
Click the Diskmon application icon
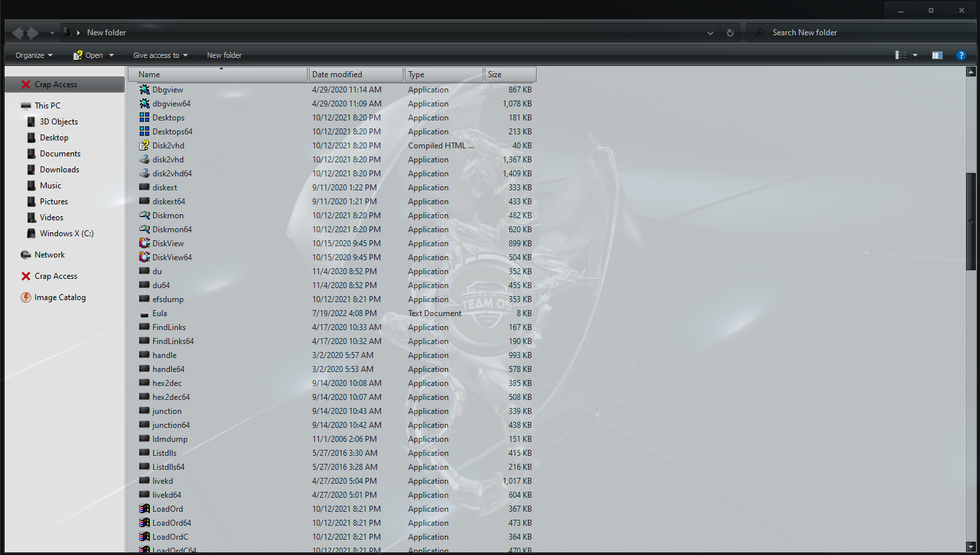(x=144, y=215)
